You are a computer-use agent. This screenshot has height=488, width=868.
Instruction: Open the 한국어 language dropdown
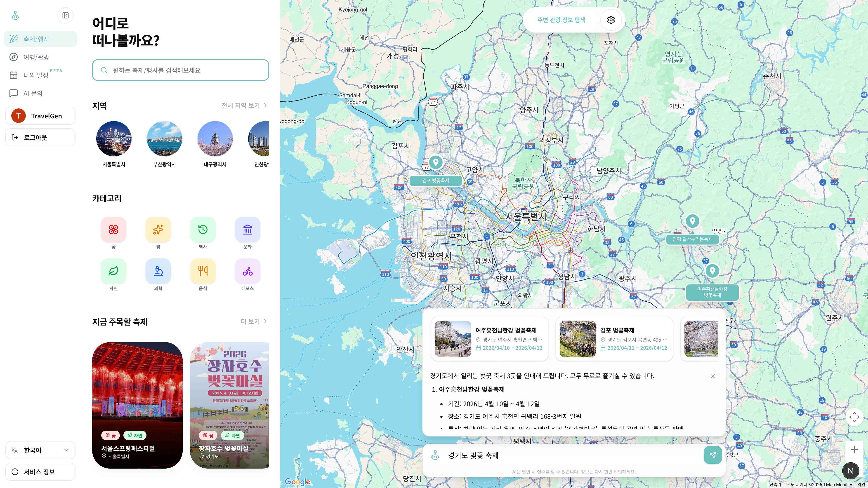pos(40,450)
